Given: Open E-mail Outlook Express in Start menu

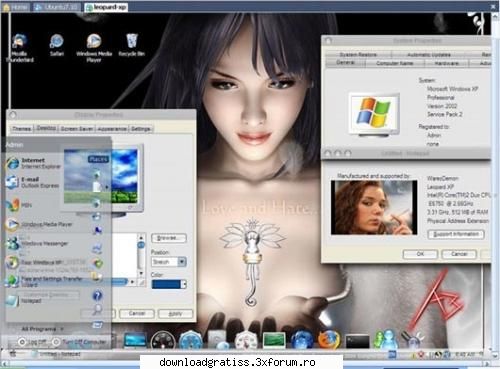Looking at the screenshot, I should point(33,182).
